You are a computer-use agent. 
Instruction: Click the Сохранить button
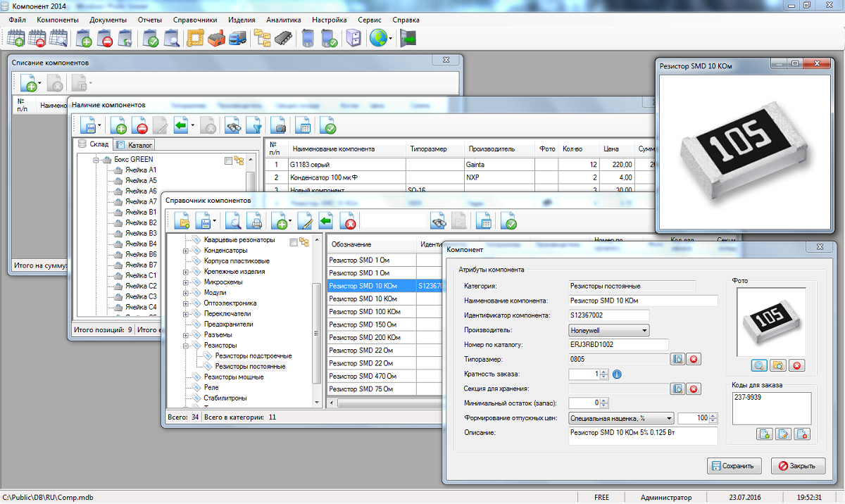[x=734, y=466]
